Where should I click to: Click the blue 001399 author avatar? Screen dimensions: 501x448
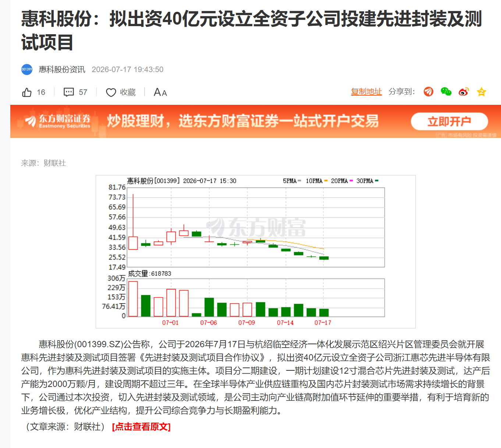27,69
